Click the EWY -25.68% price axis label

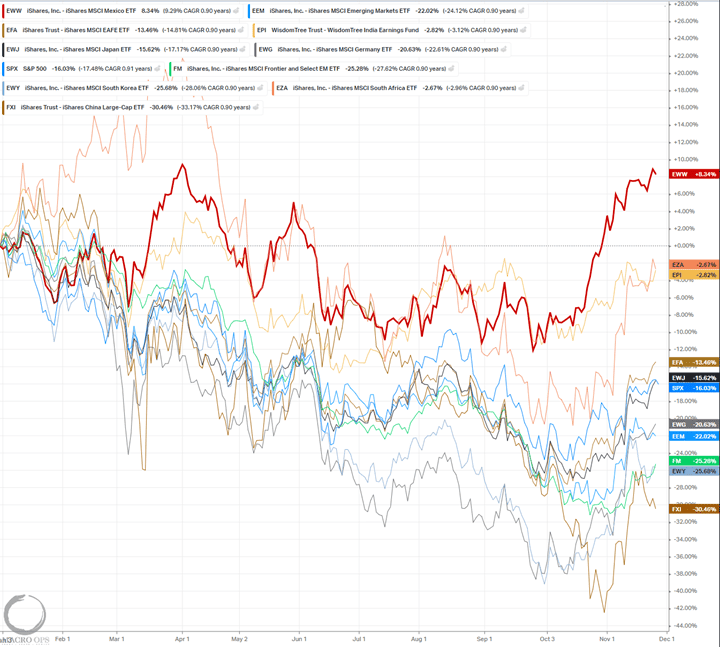[x=694, y=471]
